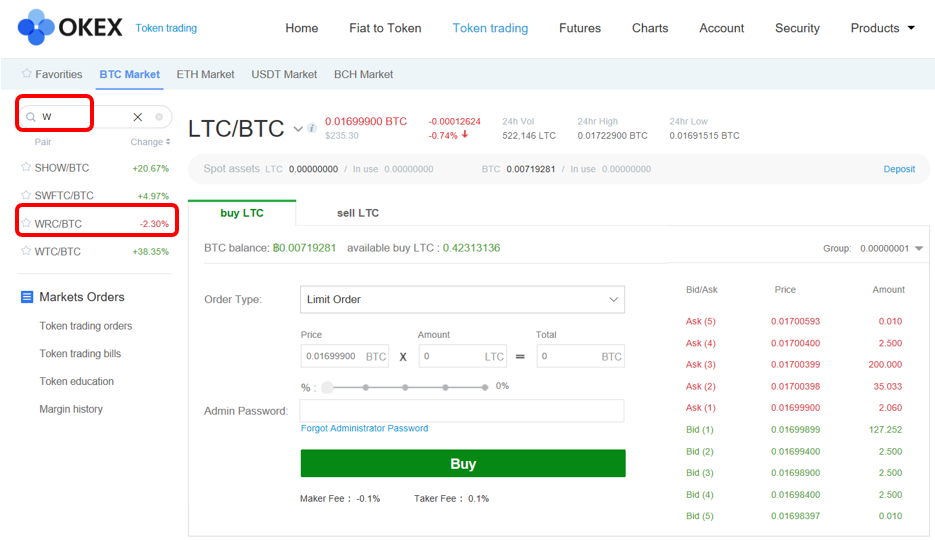
Task: Expand the LTC/BTC pair chevron
Action: coord(298,129)
